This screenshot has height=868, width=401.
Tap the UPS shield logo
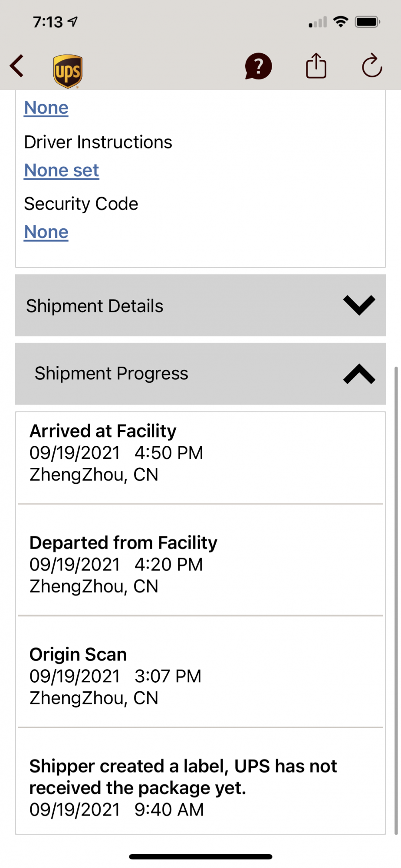point(68,71)
